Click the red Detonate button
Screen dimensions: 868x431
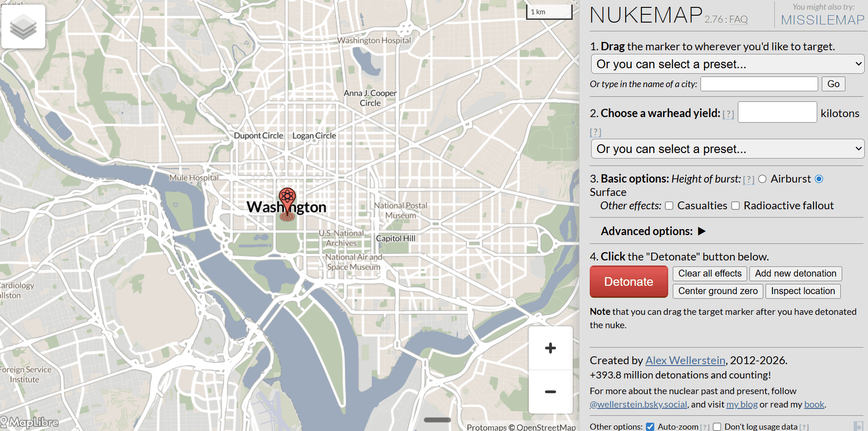tap(629, 282)
